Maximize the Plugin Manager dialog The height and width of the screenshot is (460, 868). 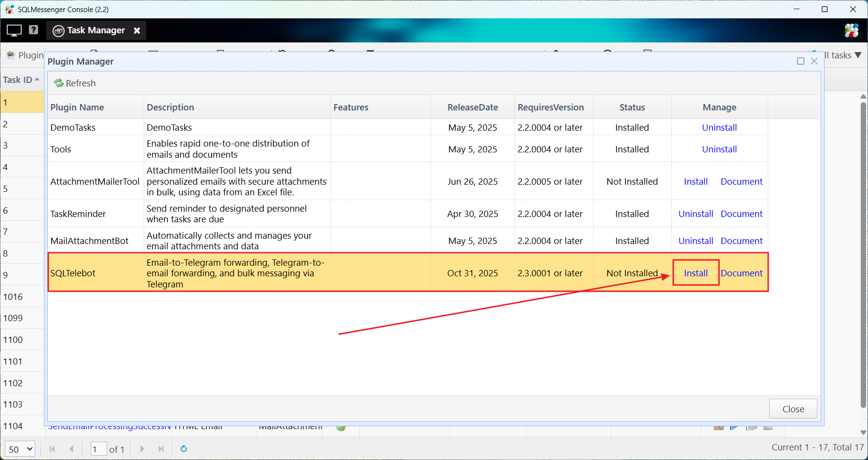coord(800,61)
